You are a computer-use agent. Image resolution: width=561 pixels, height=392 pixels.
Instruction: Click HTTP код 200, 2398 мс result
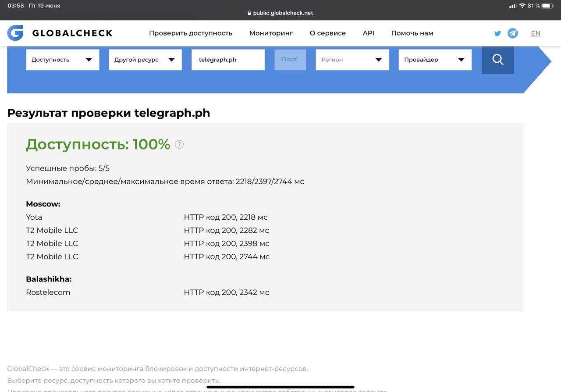(227, 243)
